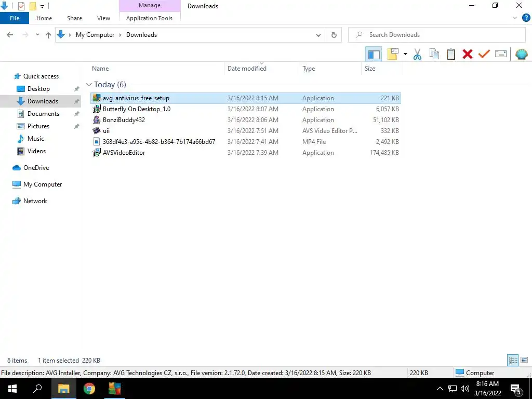Click the Rename icon in toolbar
This screenshot has width=532, height=399.
tap(501, 54)
